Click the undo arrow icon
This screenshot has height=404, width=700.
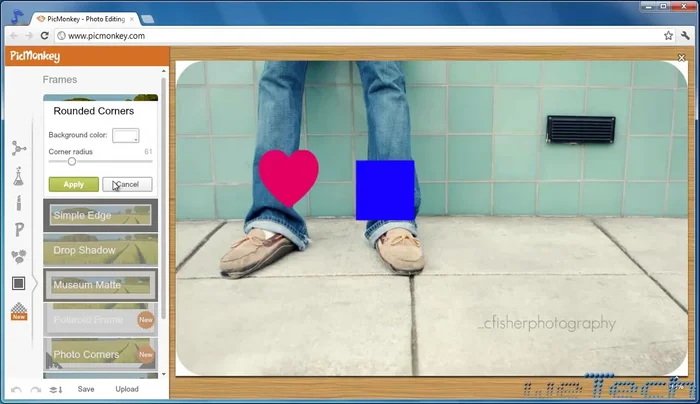point(16,389)
